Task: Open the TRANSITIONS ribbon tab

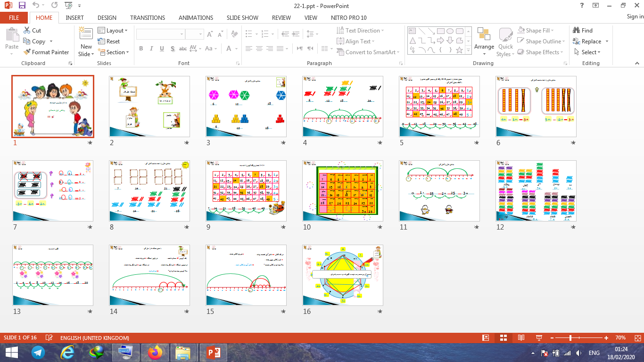Action: (148, 18)
